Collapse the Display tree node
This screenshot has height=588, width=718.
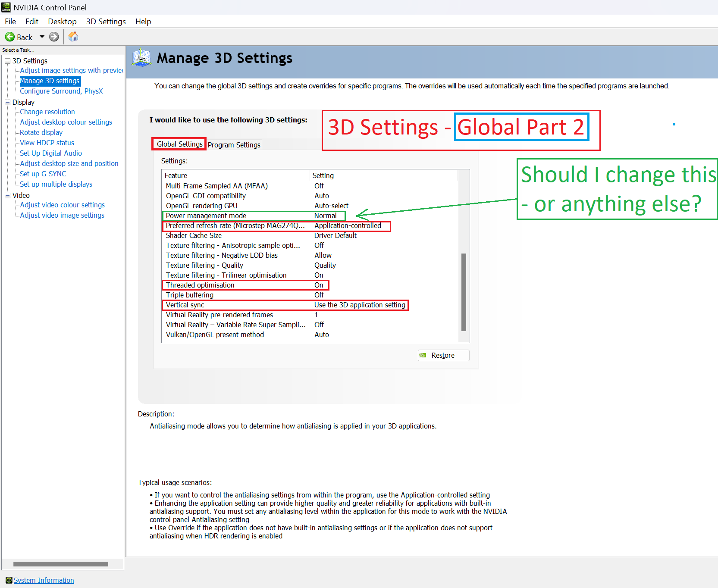coord(7,102)
